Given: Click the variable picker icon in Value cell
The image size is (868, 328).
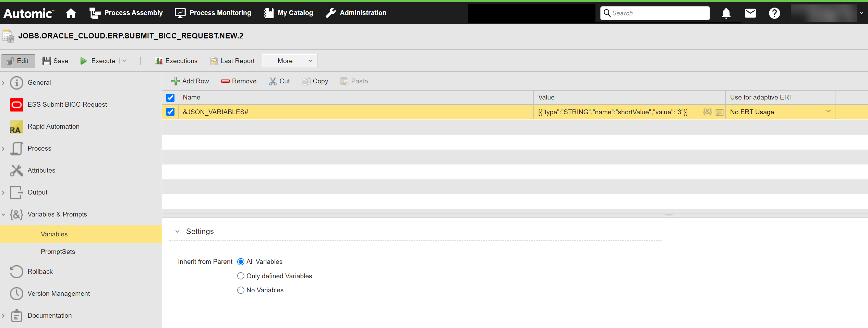Looking at the screenshot, I should (x=707, y=112).
